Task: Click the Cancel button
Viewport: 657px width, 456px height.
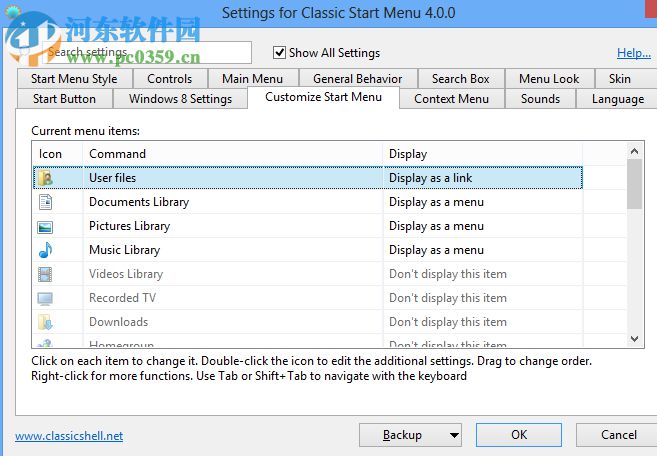Action: point(618,435)
